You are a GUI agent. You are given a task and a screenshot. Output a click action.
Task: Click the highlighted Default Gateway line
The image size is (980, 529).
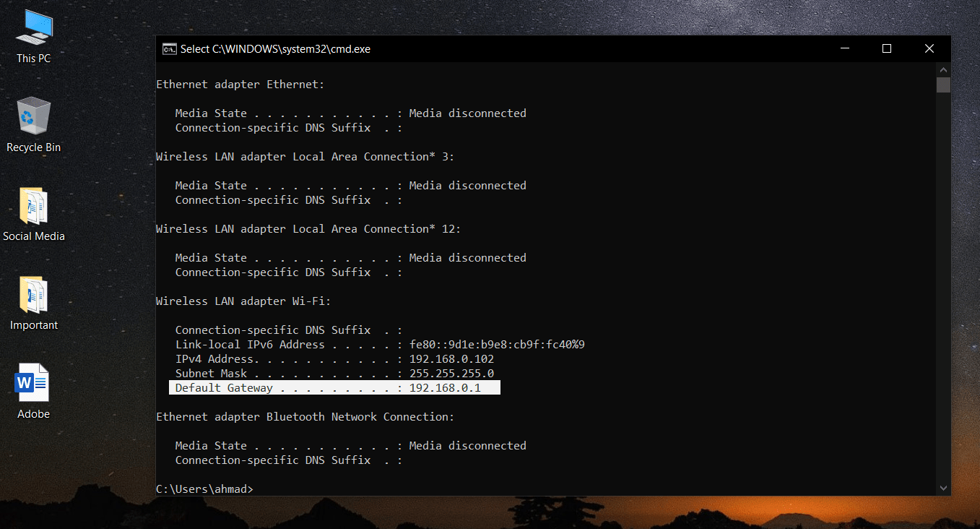coord(334,388)
